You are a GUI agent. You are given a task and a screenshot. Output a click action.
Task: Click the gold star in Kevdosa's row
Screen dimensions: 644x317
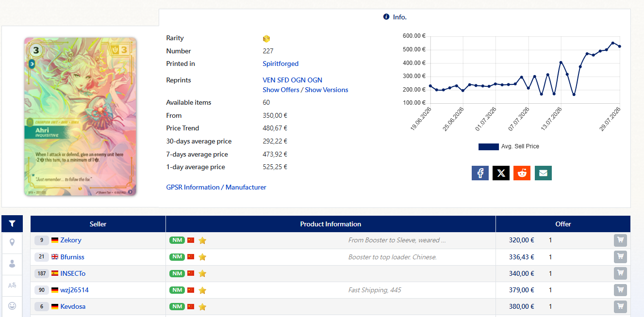tap(202, 306)
